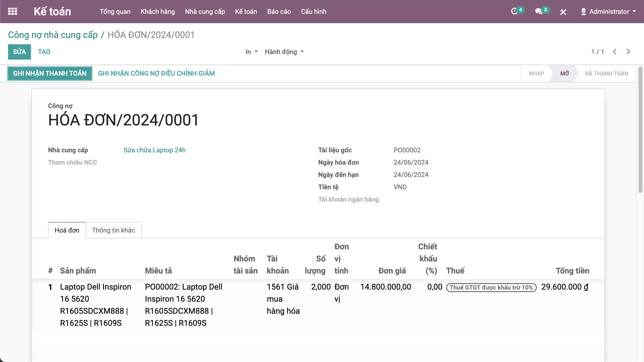Open the activities clock icon
The width and height of the screenshot is (644, 362).
(x=514, y=12)
